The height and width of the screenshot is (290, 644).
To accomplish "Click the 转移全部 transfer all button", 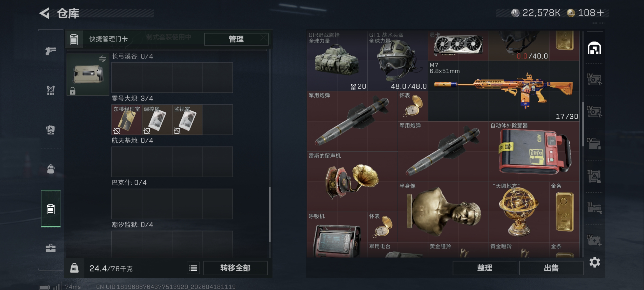I will (235, 268).
